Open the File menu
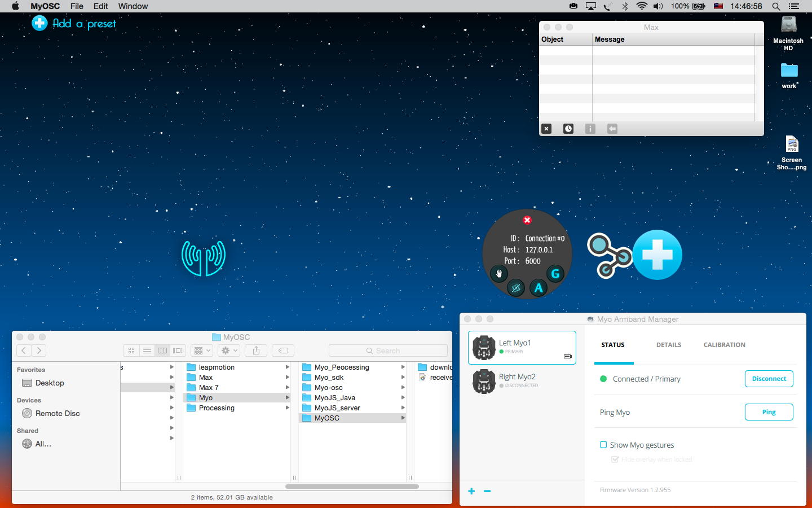 click(77, 6)
